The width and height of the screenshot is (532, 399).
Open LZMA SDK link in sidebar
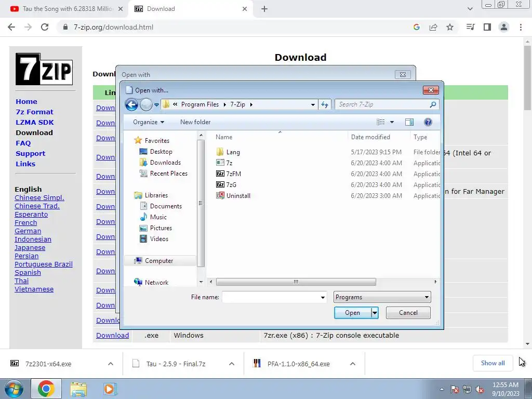(35, 123)
